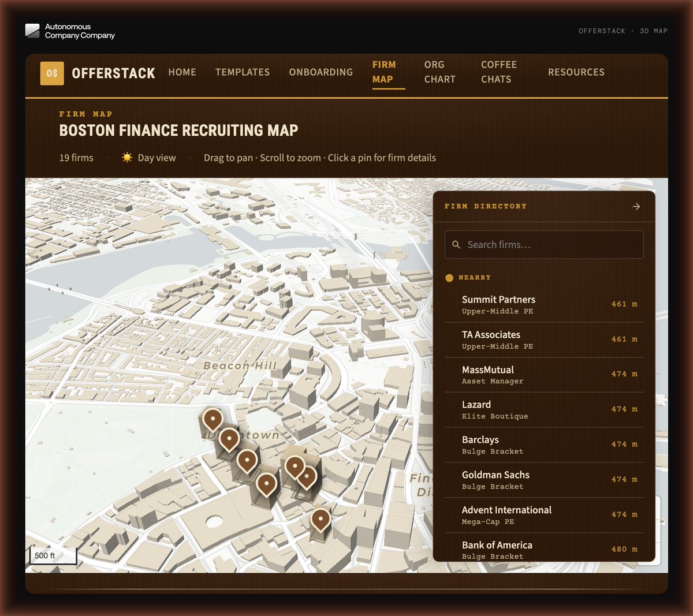Select the Advent International entry
Image resolution: width=693 pixels, height=616 pixels.
coord(544,516)
